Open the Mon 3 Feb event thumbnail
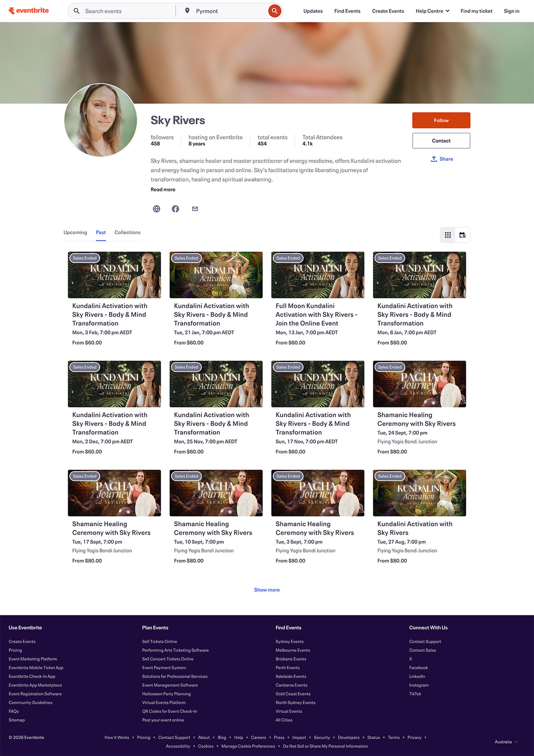 (x=114, y=275)
